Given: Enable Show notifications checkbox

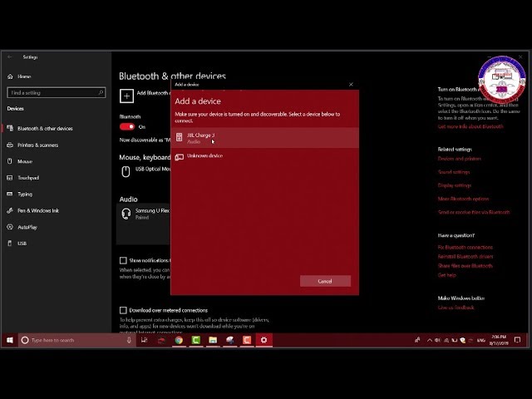Looking at the screenshot, I should 123,260.
